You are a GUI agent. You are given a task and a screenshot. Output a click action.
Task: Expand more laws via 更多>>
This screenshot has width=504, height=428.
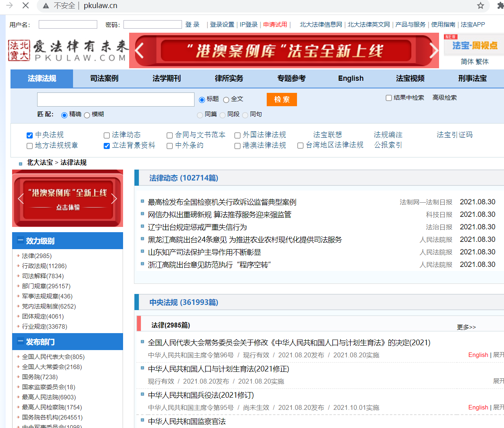coord(466,327)
